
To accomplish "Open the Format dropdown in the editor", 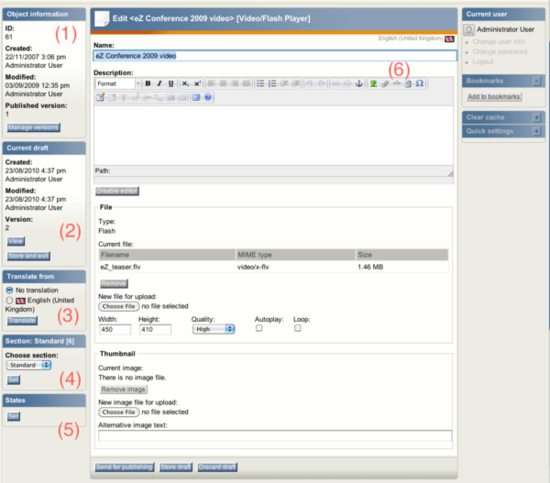I will 118,83.
